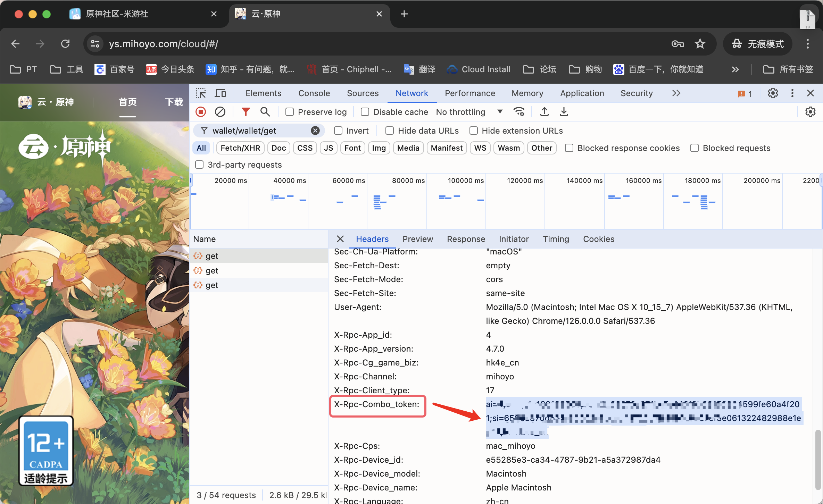
Task: Switch to the Console tab
Action: (314, 93)
